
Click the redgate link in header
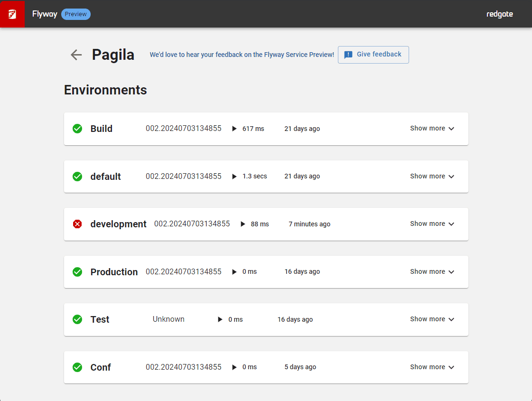click(x=499, y=14)
